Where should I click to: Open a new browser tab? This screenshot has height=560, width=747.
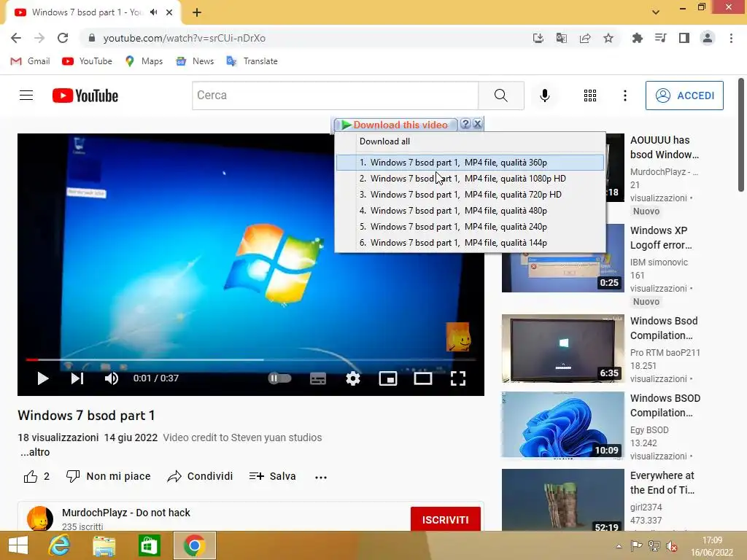(x=197, y=12)
